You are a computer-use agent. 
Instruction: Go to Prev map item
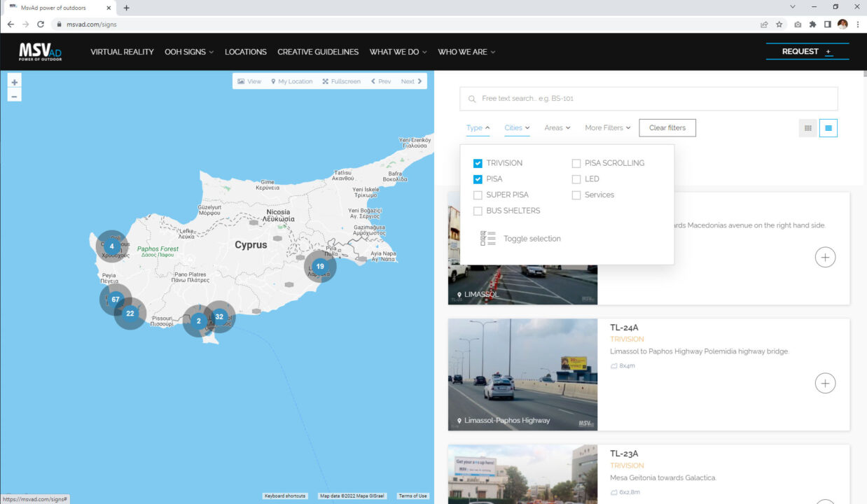(x=381, y=82)
